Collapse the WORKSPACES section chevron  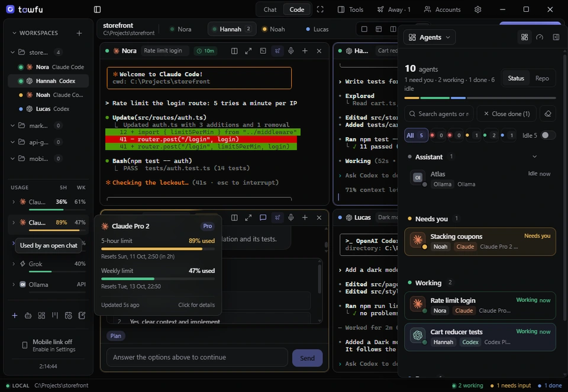pos(14,33)
